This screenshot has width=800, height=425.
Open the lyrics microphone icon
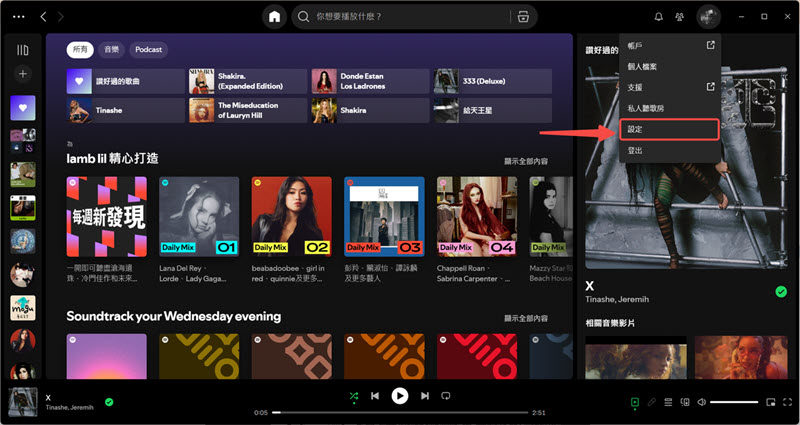(652, 403)
